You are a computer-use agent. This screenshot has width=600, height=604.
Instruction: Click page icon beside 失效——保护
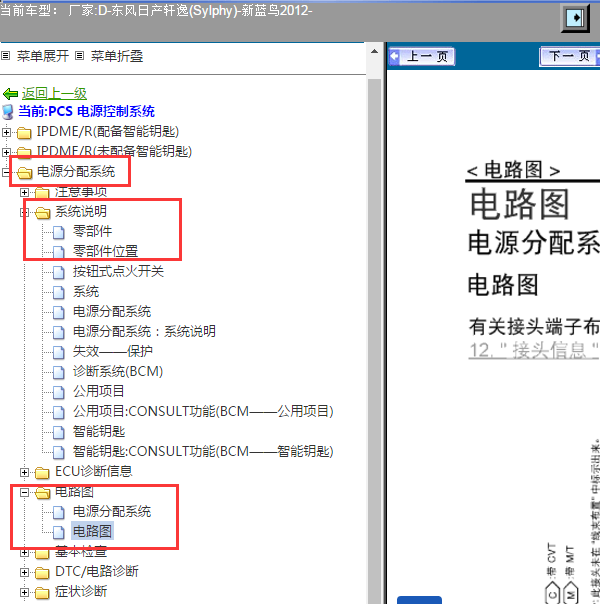(59, 352)
